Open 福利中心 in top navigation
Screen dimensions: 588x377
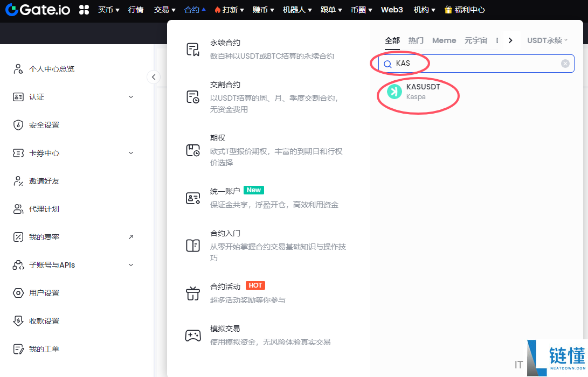point(465,10)
